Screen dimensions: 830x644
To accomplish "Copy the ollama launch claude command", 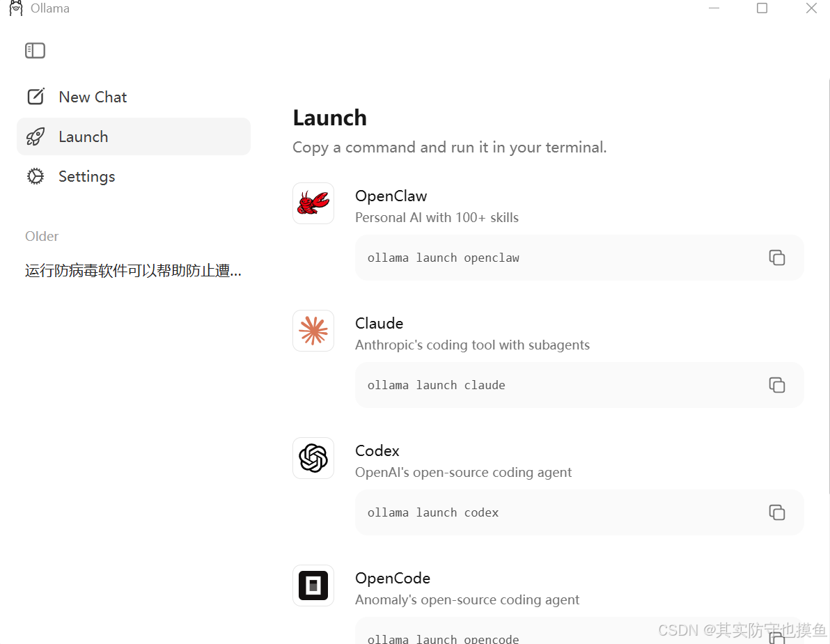I will pyautogui.click(x=776, y=385).
